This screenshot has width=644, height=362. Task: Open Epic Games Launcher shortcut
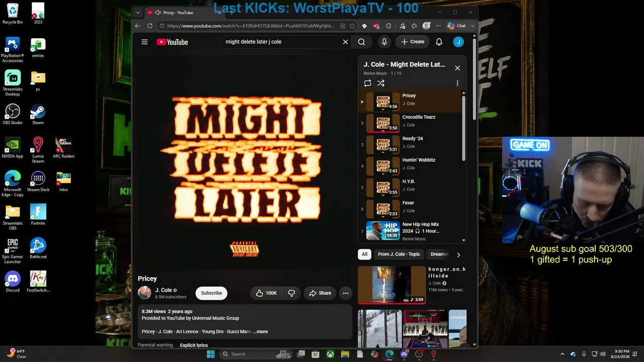click(13, 250)
